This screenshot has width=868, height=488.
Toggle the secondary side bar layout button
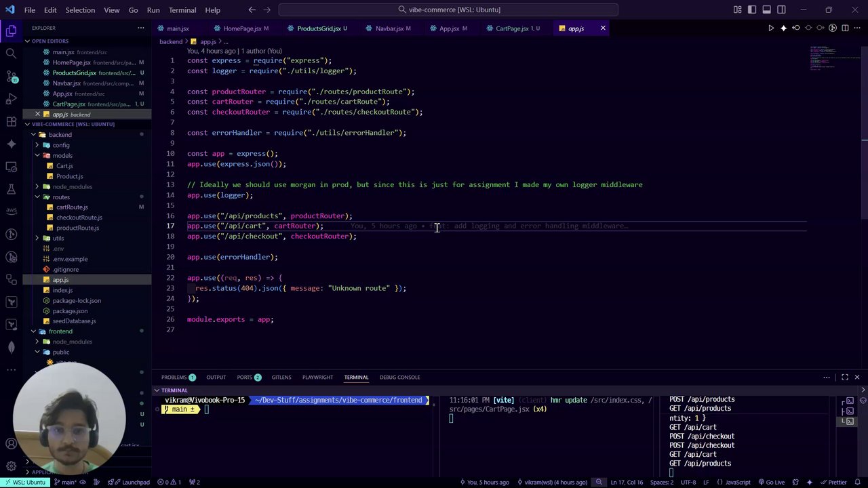(x=782, y=9)
